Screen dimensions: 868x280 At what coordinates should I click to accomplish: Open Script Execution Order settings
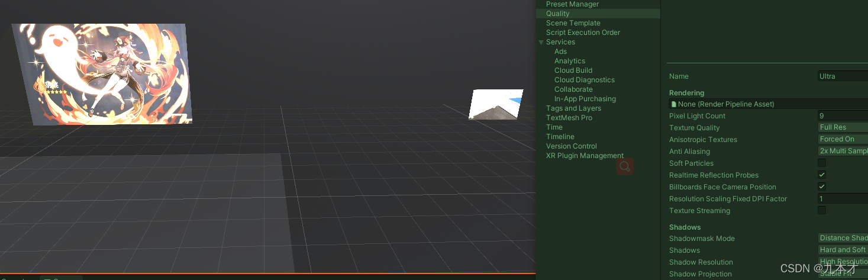coord(583,33)
